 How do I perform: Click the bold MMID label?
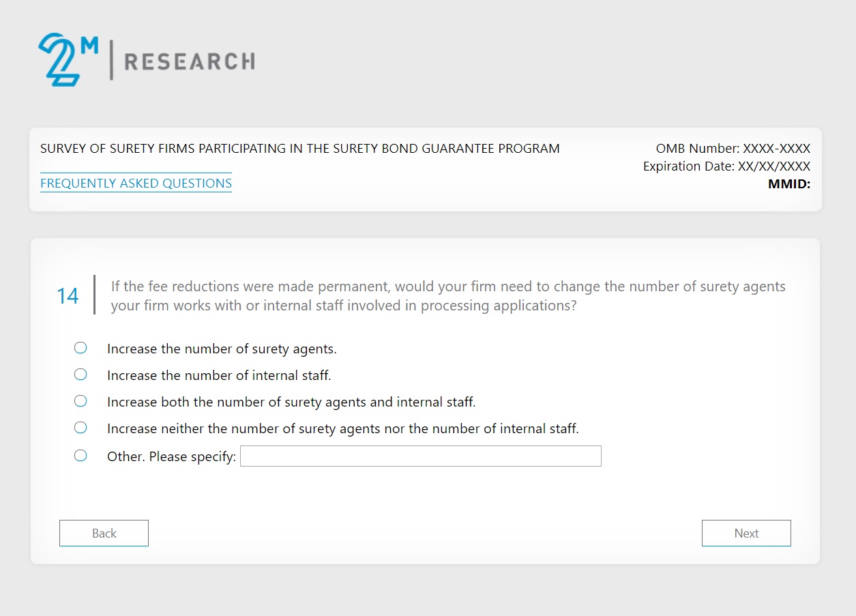click(789, 184)
